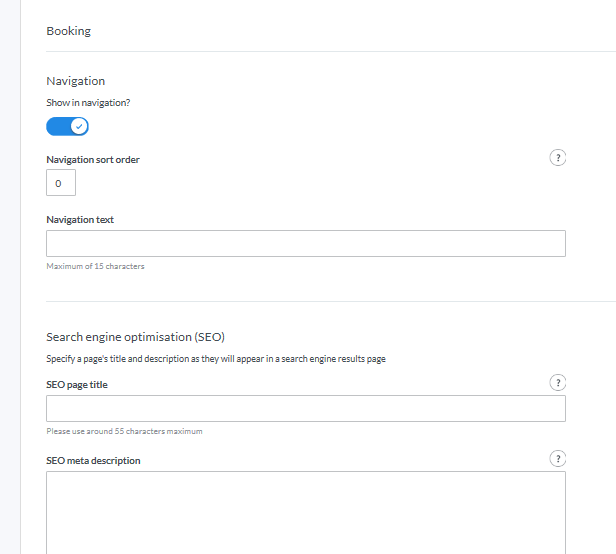Click the "Please use around 55 characters" hint
This screenshot has width=616, height=554.
[x=124, y=431]
